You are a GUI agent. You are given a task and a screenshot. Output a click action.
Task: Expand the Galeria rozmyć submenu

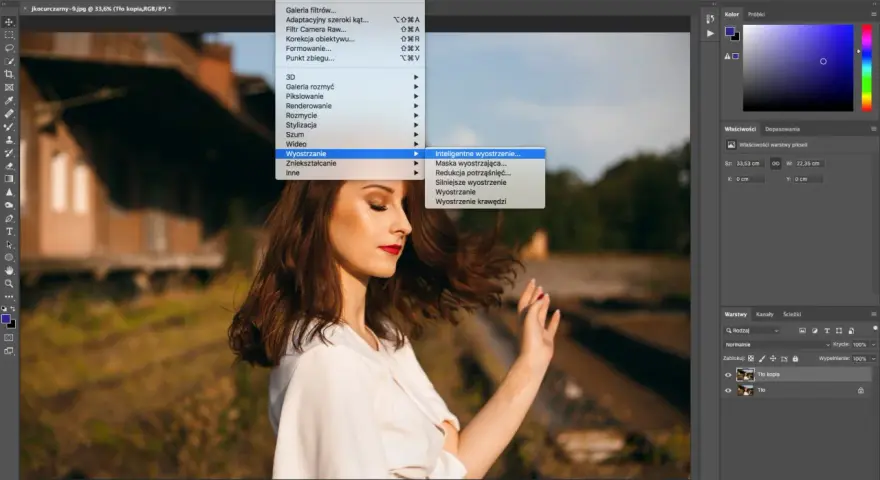pyautogui.click(x=350, y=86)
